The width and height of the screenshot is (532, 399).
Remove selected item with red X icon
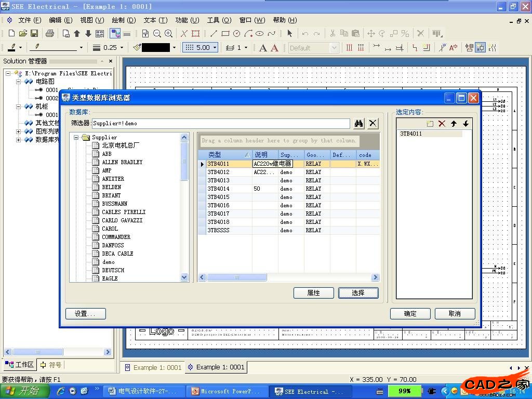[x=442, y=124]
